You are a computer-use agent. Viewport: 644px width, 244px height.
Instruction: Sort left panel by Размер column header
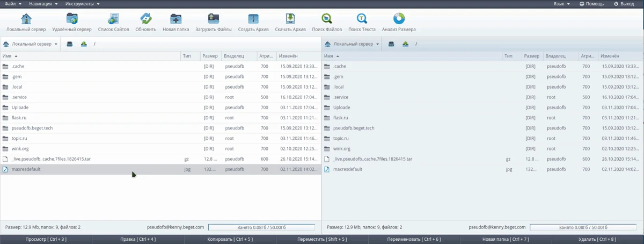(x=210, y=56)
